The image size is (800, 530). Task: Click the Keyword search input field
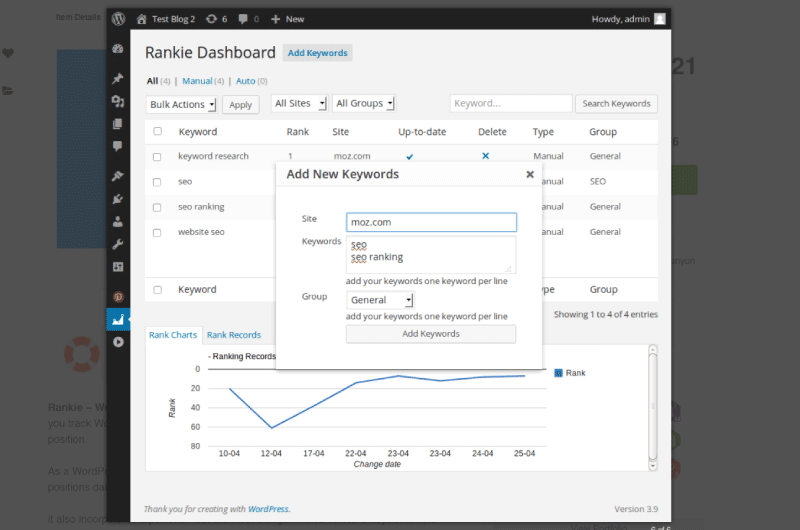[511, 104]
